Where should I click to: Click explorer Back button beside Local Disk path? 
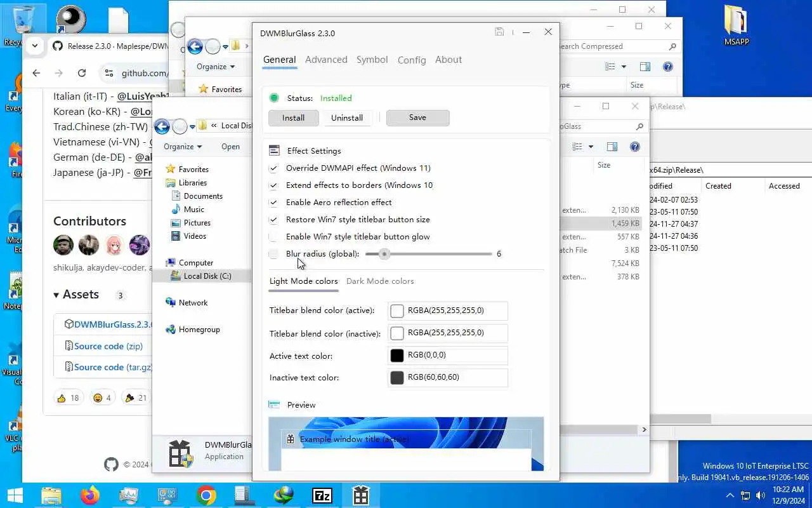(x=162, y=126)
